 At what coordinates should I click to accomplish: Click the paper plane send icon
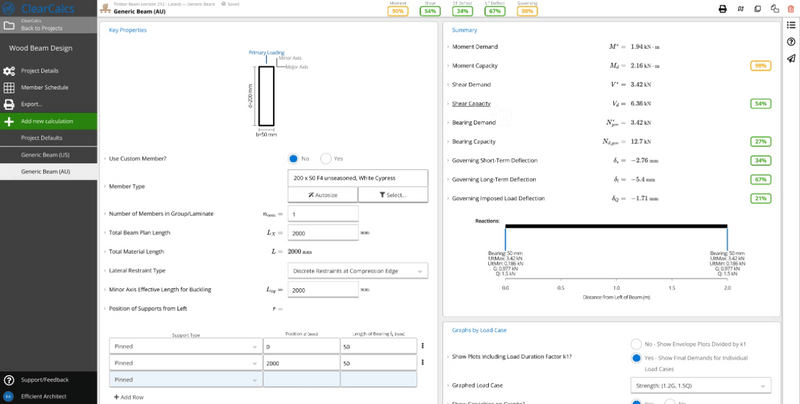(791, 59)
